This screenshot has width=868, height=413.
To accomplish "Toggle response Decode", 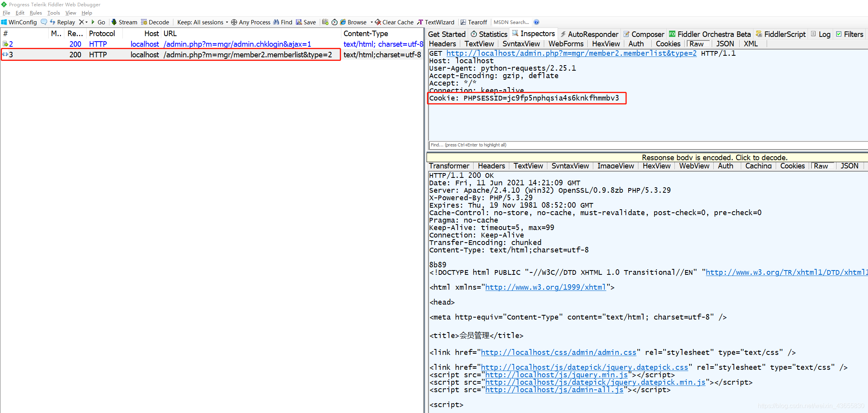I will pyautogui.click(x=155, y=22).
